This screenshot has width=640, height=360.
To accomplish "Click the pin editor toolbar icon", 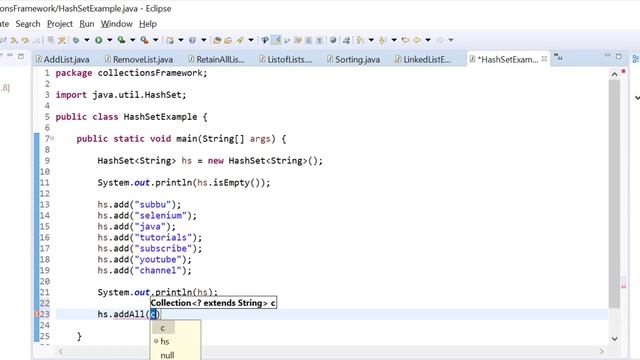I will tap(346, 40).
